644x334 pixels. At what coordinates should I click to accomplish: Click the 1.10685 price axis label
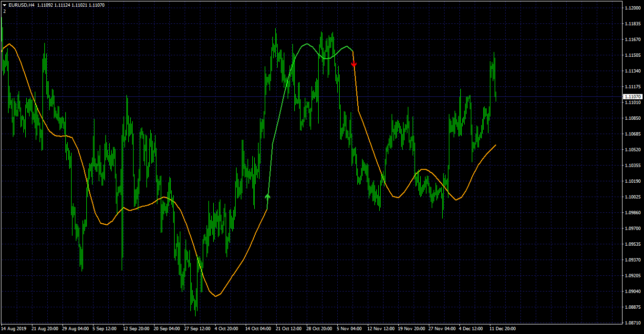tap(633, 134)
